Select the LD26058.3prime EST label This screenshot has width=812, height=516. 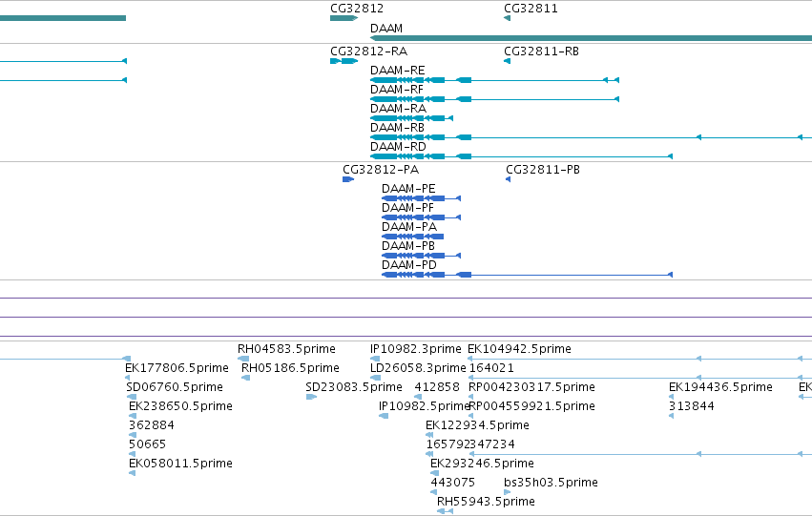419,368
